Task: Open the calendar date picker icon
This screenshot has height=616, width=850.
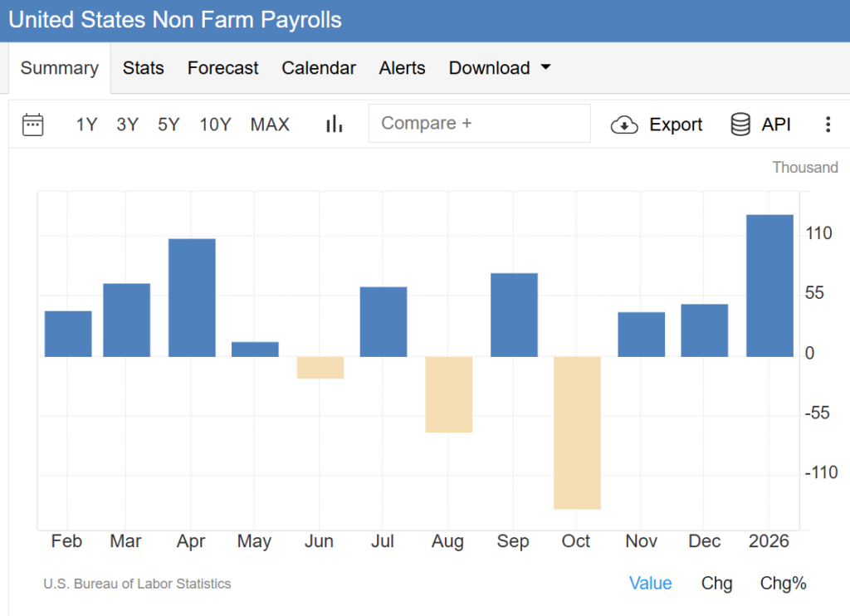Action: point(33,125)
